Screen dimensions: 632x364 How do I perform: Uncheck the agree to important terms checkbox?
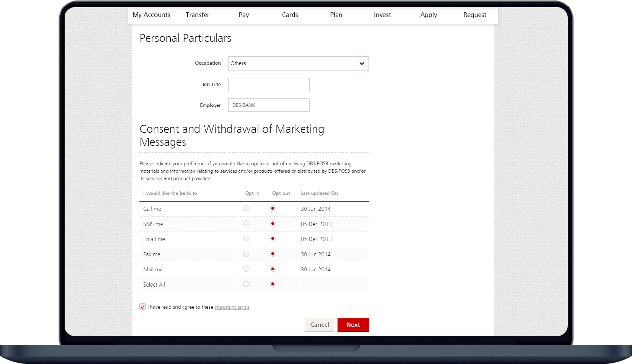(142, 307)
